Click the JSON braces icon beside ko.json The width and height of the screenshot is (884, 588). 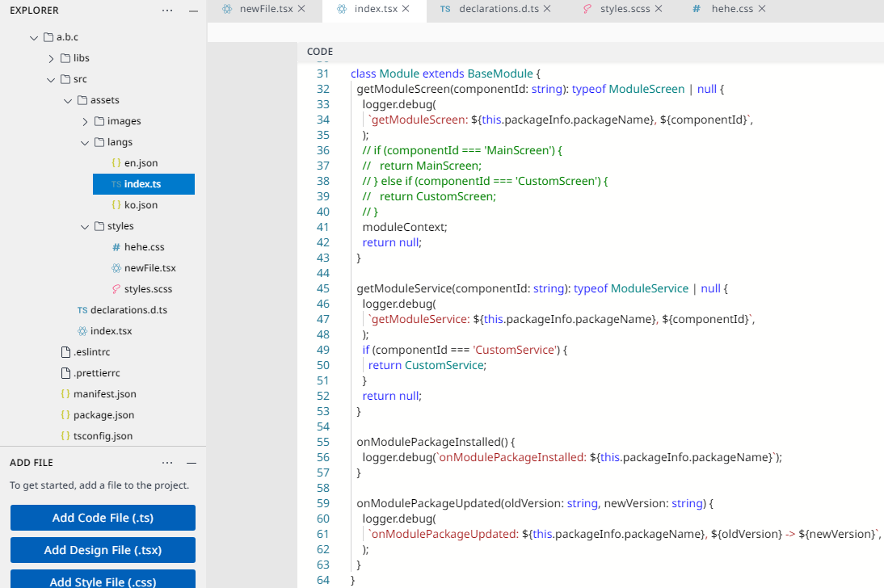click(x=116, y=205)
